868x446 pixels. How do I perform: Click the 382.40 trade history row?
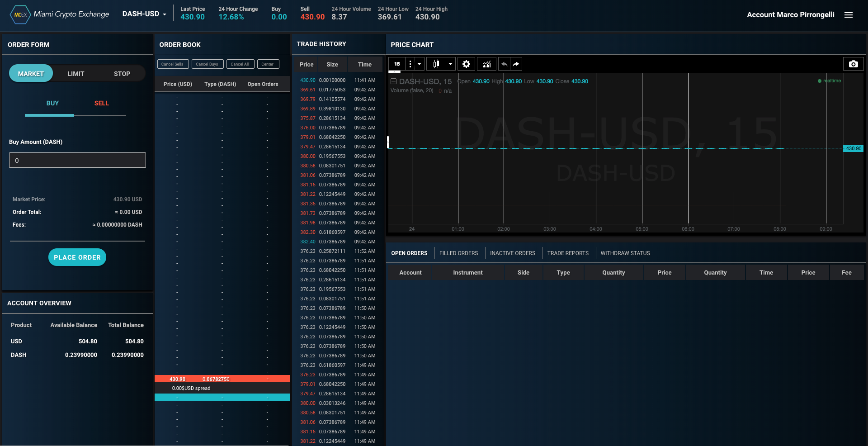coord(338,242)
